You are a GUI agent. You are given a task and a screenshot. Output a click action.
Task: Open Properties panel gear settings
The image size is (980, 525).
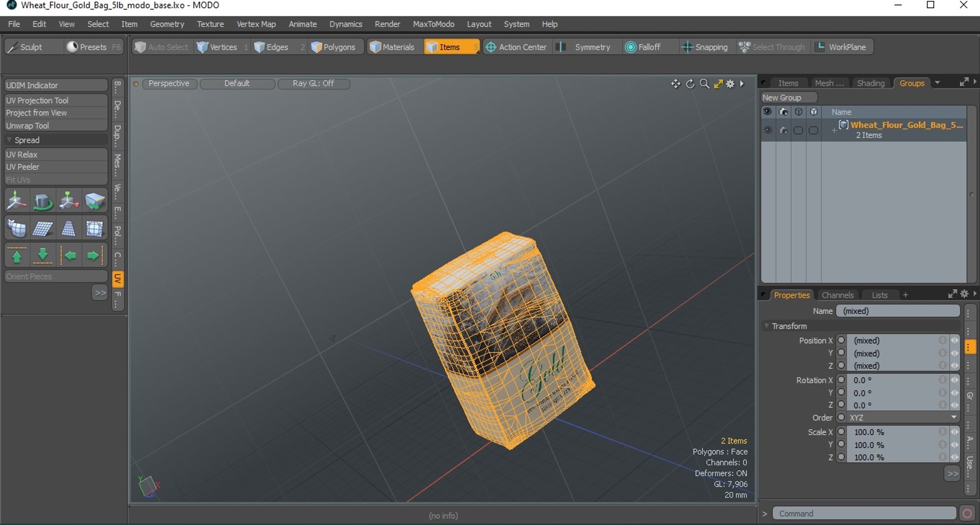(964, 294)
